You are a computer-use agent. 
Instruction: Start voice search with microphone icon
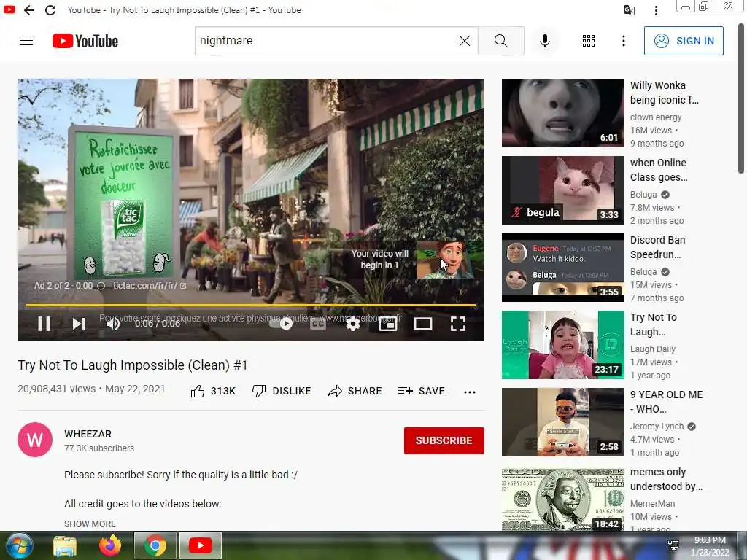point(544,41)
